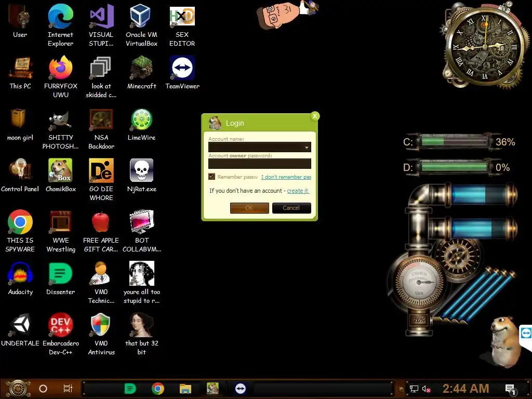Select the D: drive usage bar
The image size is (532, 399).
[454, 167]
